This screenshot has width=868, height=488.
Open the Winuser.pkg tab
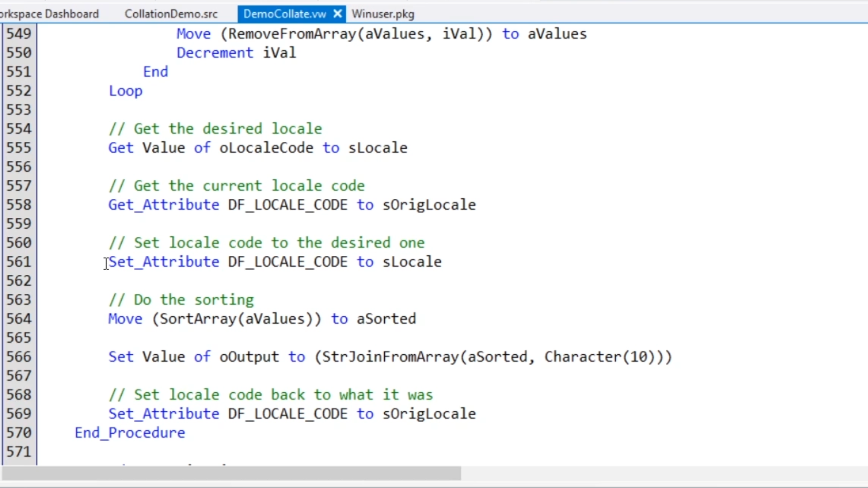coord(382,14)
